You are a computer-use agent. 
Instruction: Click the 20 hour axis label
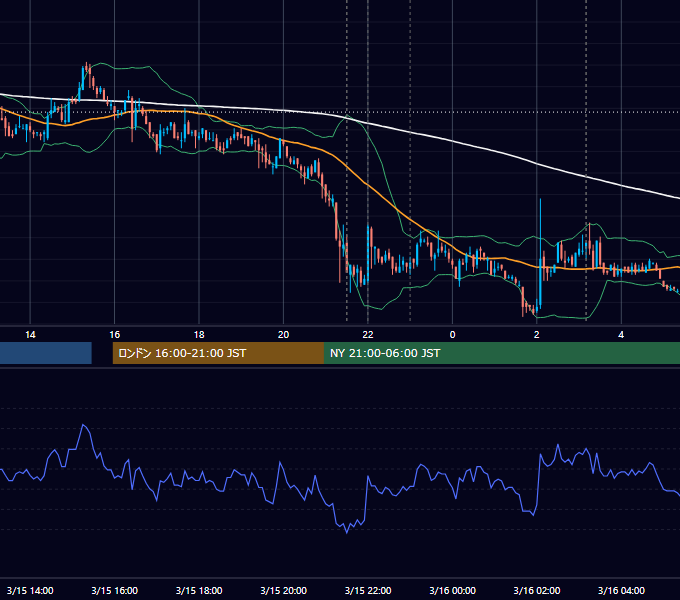(x=284, y=335)
